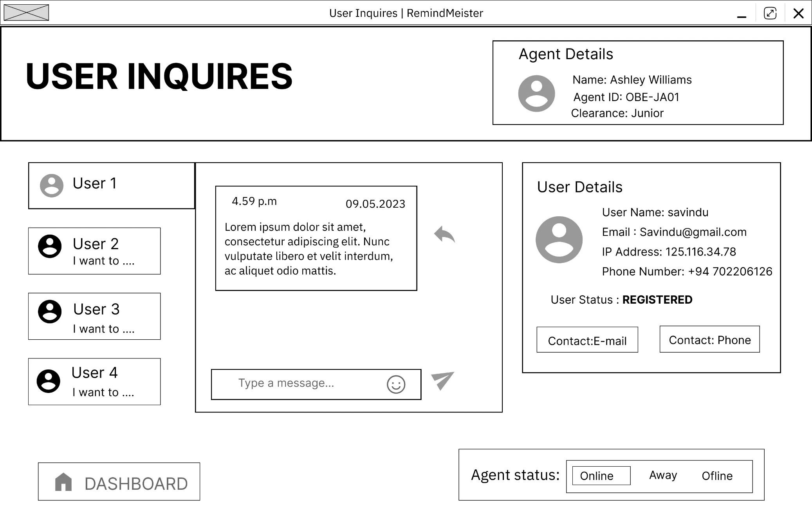The width and height of the screenshot is (812, 525).
Task: Set agent status to Away
Action: click(x=663, y=475)
